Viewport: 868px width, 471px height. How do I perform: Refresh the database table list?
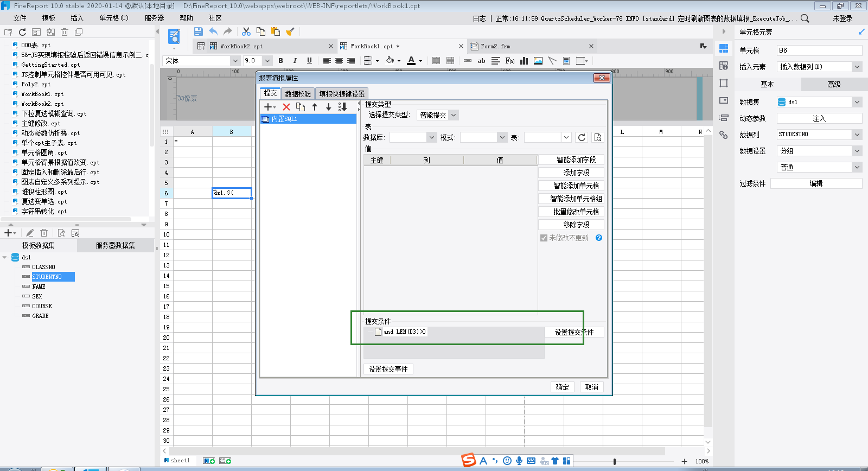[582, 137]
